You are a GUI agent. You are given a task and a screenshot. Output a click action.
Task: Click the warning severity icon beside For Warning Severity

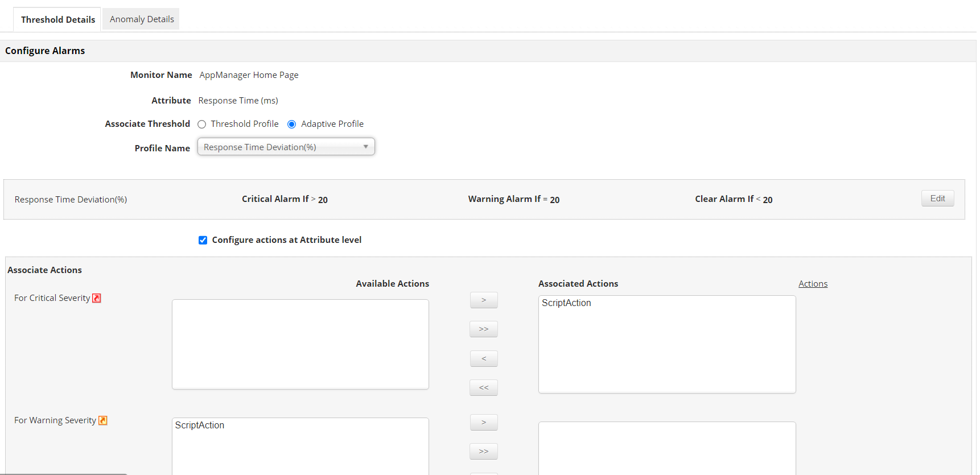[x=103, y=420]
